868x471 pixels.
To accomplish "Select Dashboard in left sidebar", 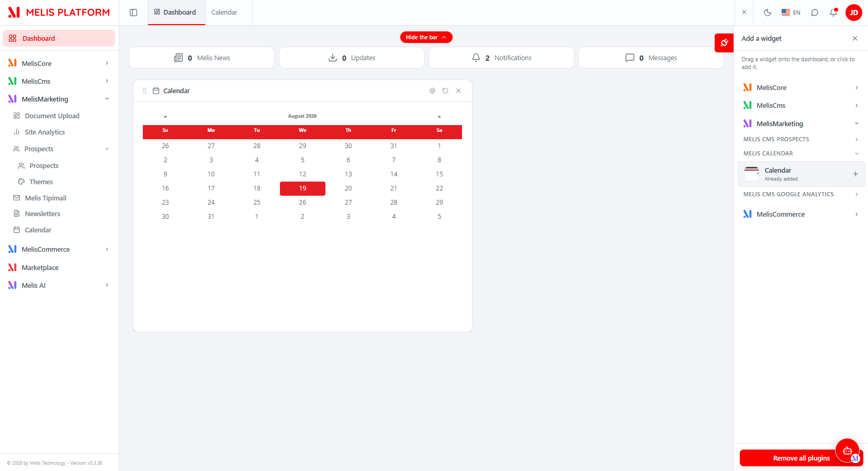I will point(59,38).
